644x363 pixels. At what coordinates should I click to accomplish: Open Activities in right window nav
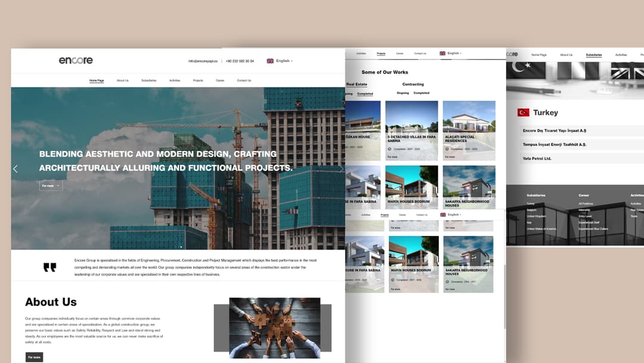(621, 55)
